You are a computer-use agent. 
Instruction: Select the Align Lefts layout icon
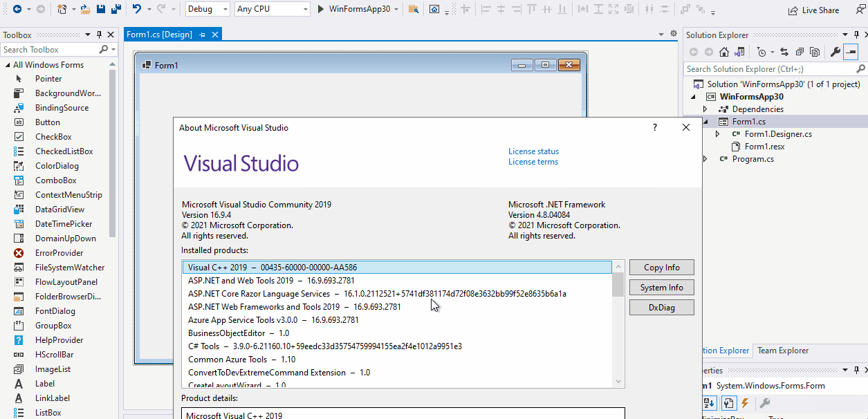coord(485,9)
